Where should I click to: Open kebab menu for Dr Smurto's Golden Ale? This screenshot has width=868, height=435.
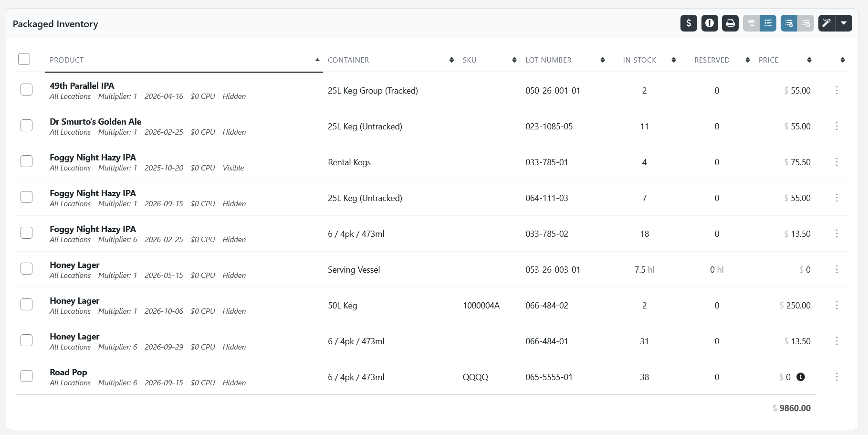(837, 126)
